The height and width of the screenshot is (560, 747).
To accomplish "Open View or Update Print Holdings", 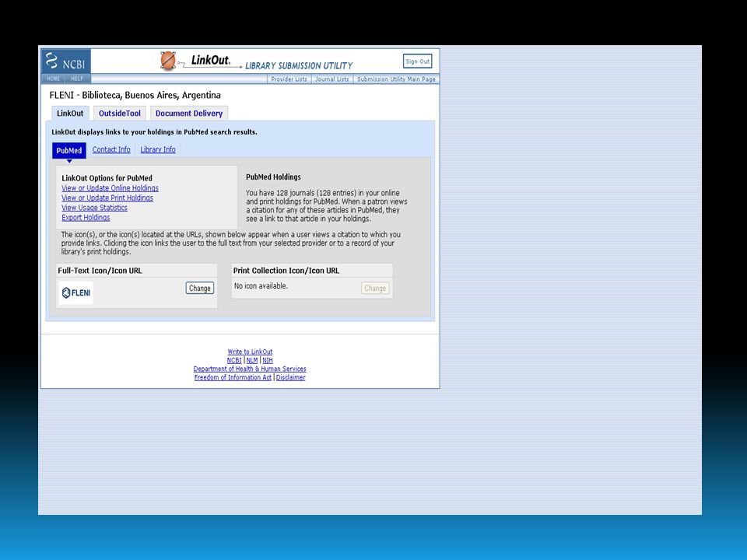I will (x=107, y=198).
